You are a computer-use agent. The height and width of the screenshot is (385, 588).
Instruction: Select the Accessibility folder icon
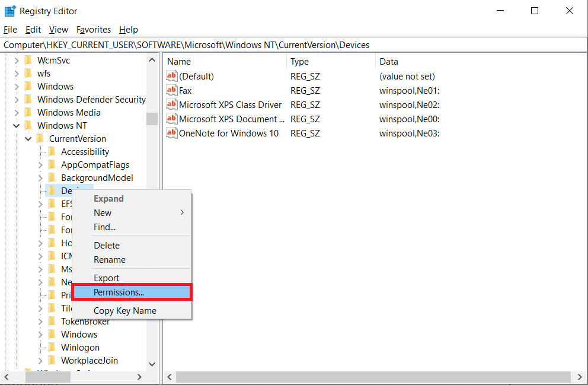click(x=52, y=152)
